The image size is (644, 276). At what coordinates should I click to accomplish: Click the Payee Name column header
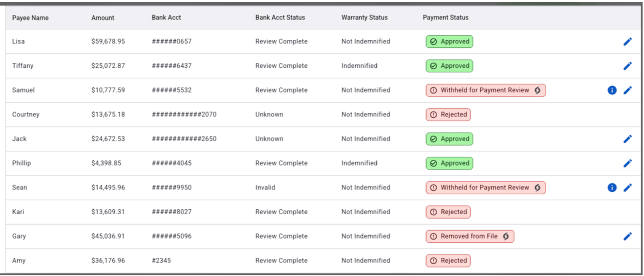tap(30, 17)
